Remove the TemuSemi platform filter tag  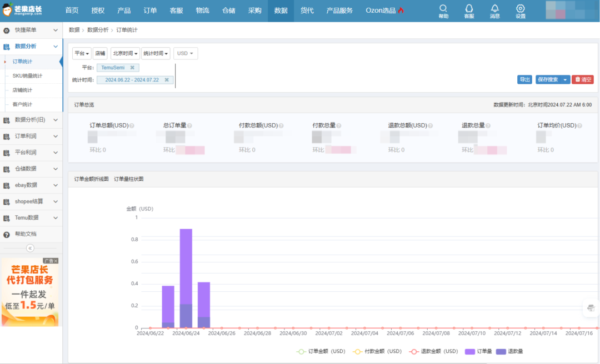coord(132,68)
